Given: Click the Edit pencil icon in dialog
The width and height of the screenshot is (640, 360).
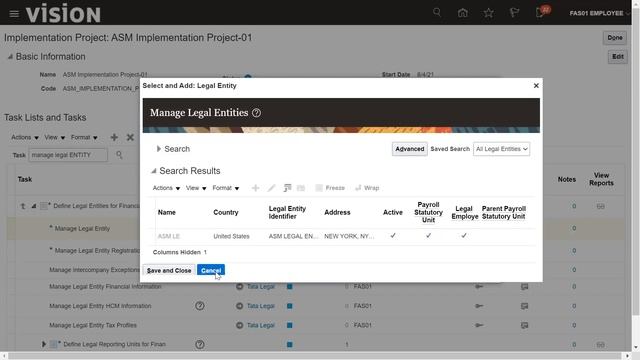Looking at the screenshot, I should coord(271,188).
